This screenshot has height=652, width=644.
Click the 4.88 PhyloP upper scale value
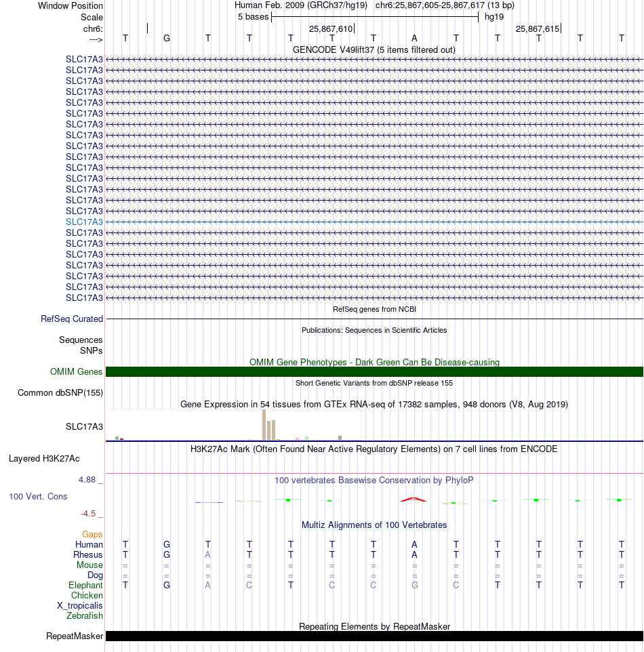(x=87, y=480)
